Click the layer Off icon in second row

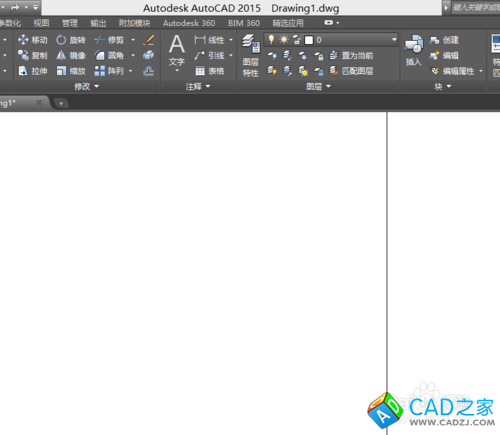point(272,55)
